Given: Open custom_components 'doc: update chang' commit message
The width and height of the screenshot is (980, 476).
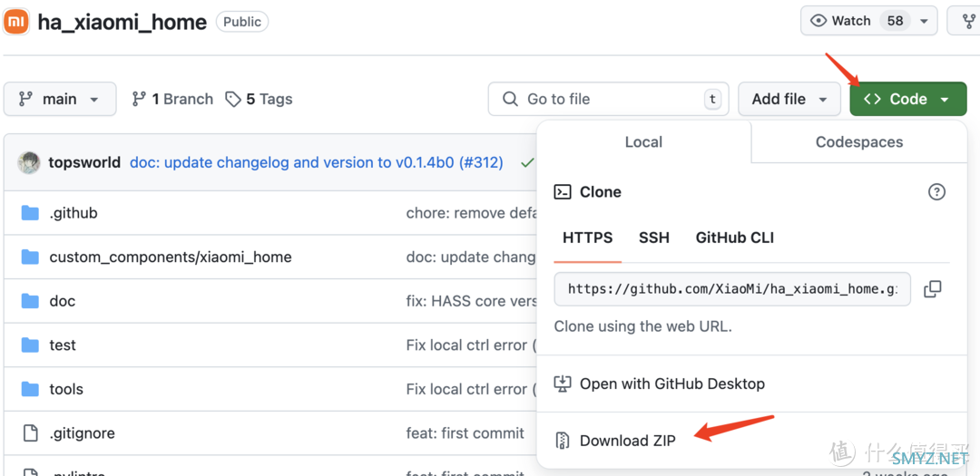Looking at the screenshot, I should 471,257.
